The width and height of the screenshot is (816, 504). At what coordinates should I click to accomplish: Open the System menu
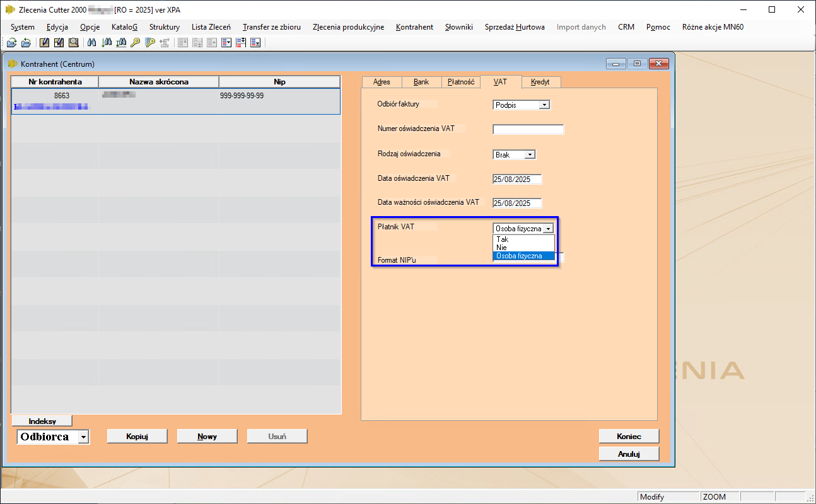[23, 27]
